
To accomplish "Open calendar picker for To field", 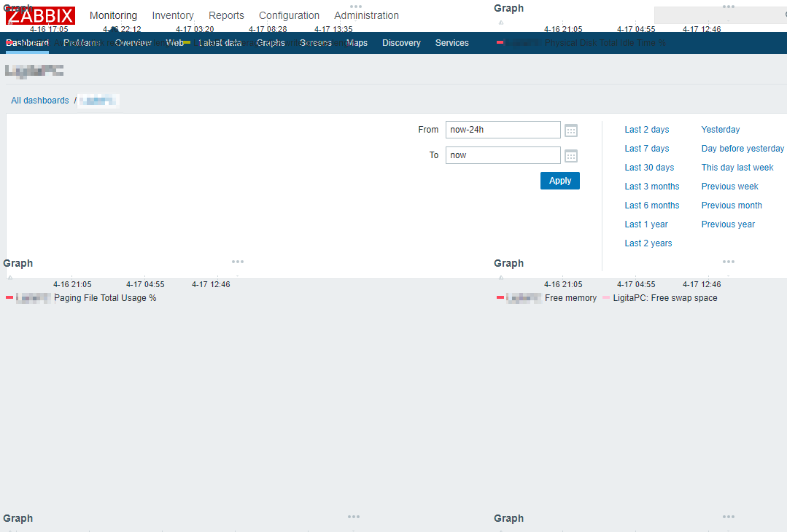I will click(x=571, y=156).
